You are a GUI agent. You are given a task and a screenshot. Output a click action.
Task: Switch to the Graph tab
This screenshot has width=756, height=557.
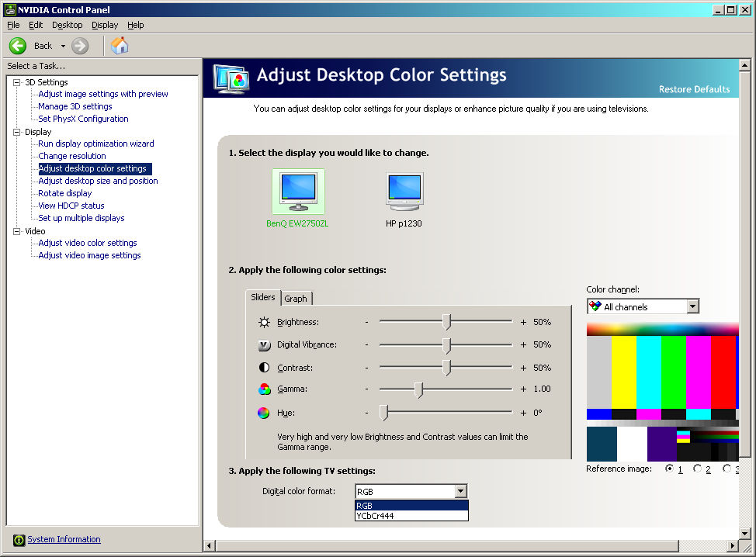coord(296,299)
